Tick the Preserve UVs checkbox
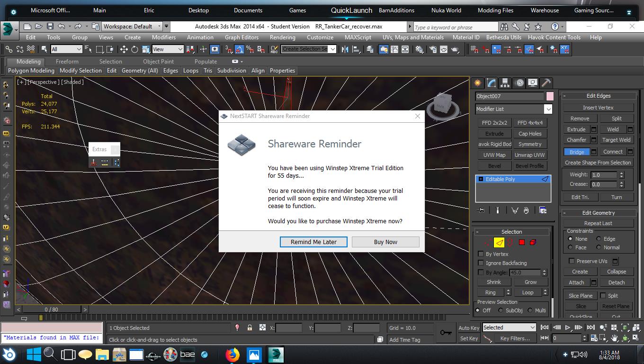Image resolution: width=644 pixels, height=364 pixels. [x=572, y=261]
